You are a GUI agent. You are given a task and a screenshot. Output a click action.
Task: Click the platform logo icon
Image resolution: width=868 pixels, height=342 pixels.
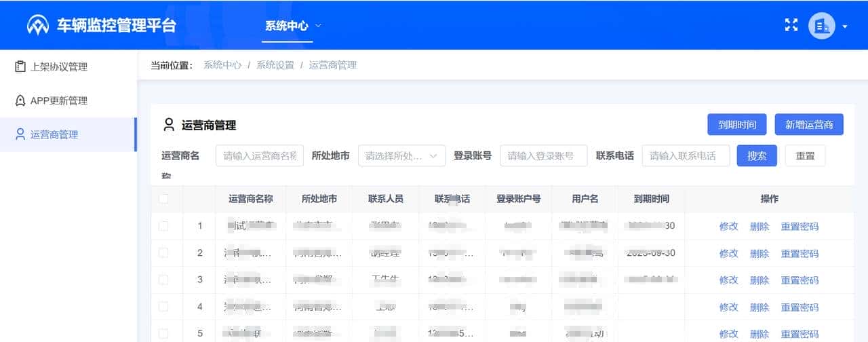tap(38, 26)
